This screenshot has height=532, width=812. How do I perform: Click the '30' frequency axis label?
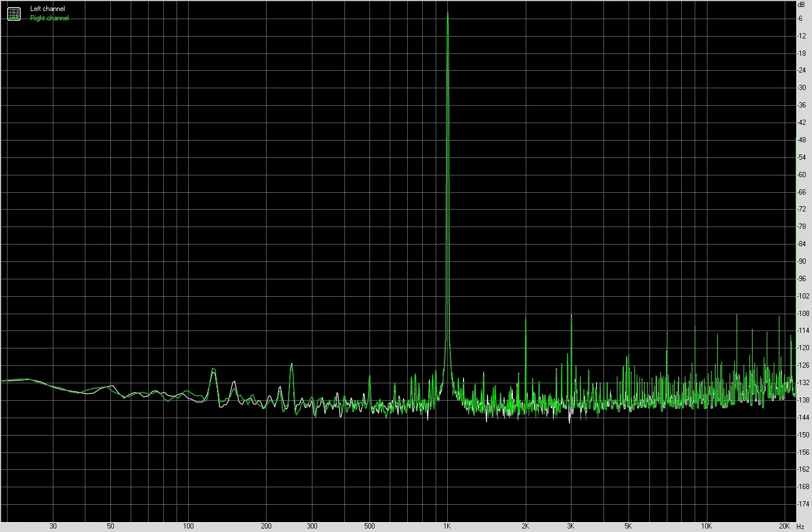coord(53,526)
